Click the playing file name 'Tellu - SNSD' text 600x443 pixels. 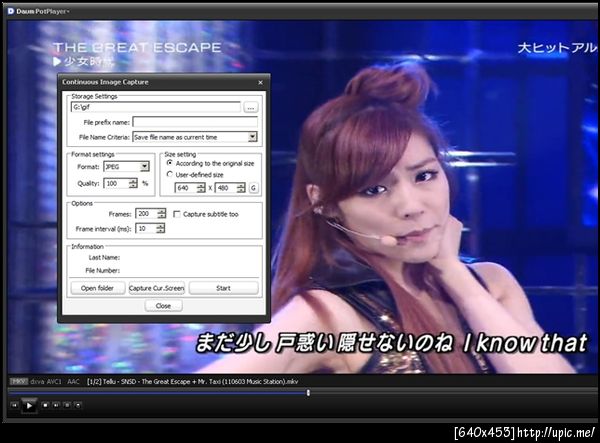[x=192, y=381]
